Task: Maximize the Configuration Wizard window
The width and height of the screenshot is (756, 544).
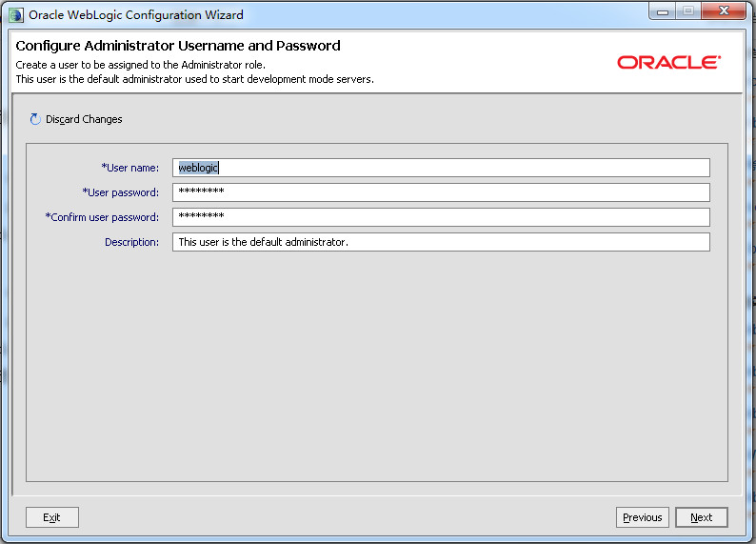Action: click(688, 11)
